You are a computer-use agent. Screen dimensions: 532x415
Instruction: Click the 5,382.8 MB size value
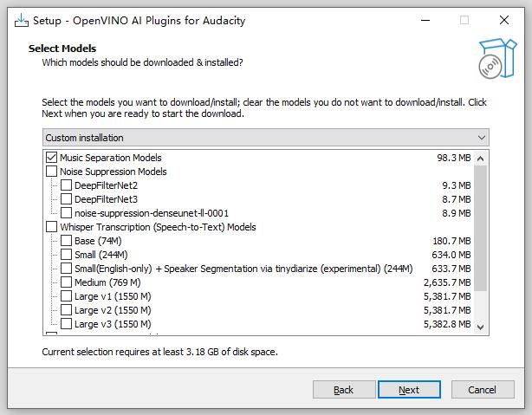pos(447,324)
